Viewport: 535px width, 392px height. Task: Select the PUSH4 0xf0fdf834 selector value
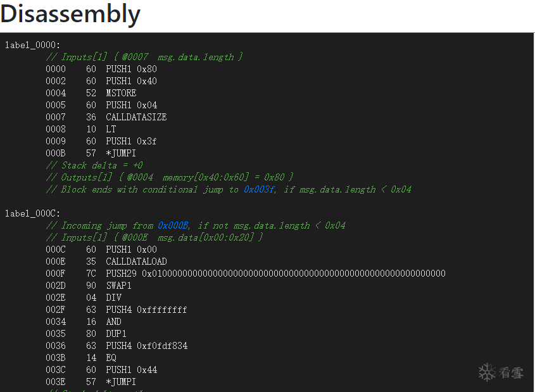tap(162, 346)
